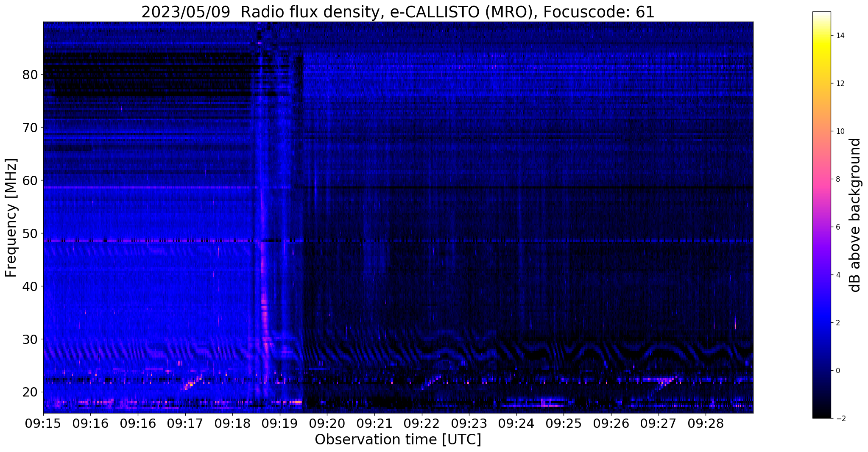
Task: Select the 09:21 time tick label
Action: (x=374, y=424)
